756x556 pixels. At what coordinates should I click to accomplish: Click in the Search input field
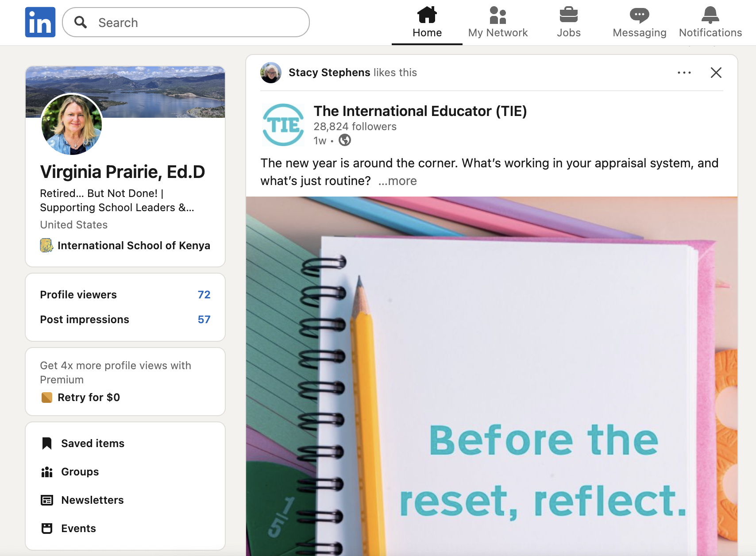195,23
